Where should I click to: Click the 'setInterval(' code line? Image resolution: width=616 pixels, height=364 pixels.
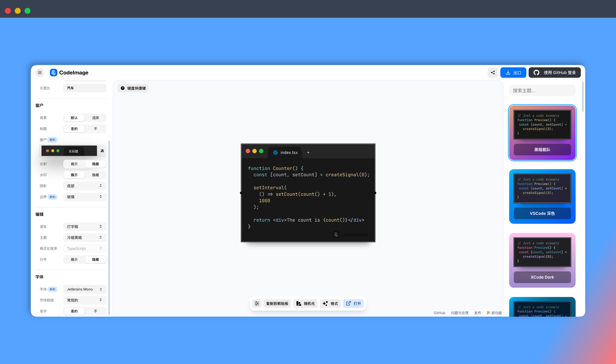[270, 188]
